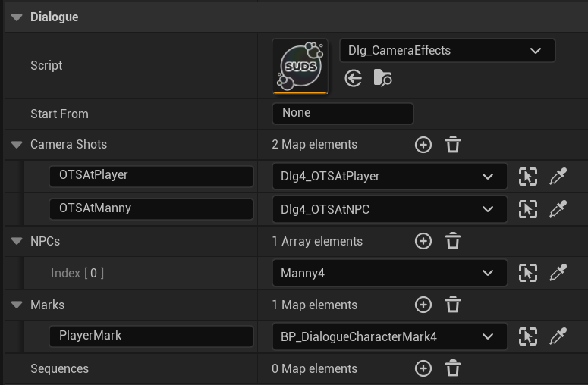Browse to script asset in Content Browser
This screenshot has width=588, height=385.
click(383, 78)
